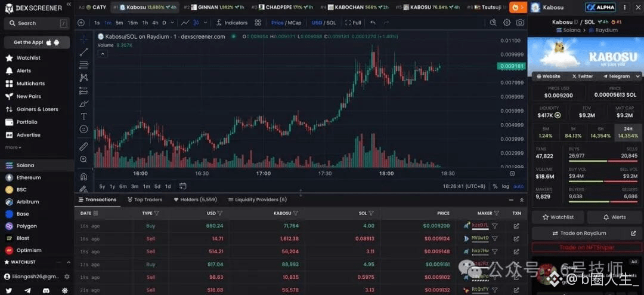Take a chart snapshot with camera icon
This screenshot has width=644, height=295.
[521, 23]
